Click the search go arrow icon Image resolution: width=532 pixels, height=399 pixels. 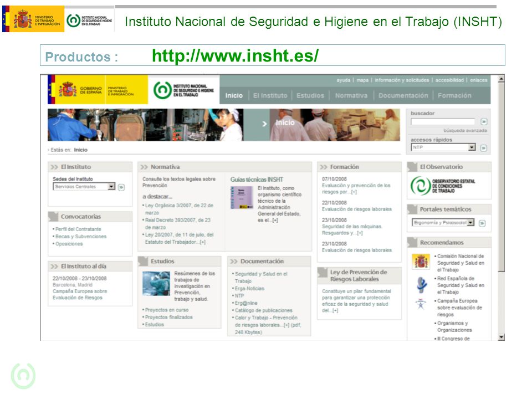[x=484, y=121]
